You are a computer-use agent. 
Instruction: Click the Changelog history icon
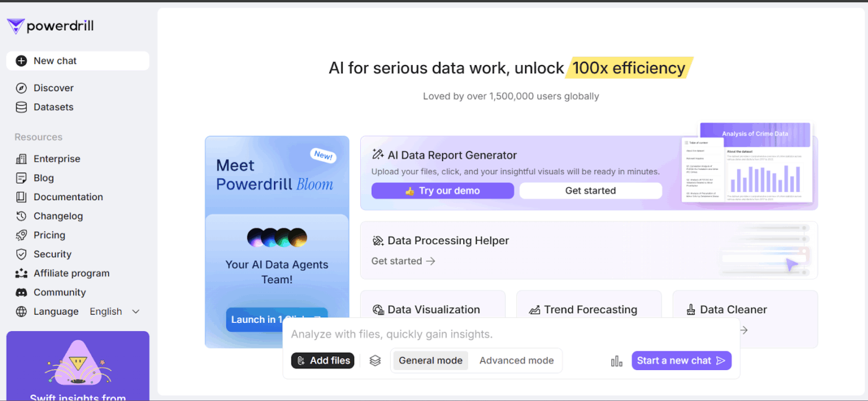coord(21,216)
